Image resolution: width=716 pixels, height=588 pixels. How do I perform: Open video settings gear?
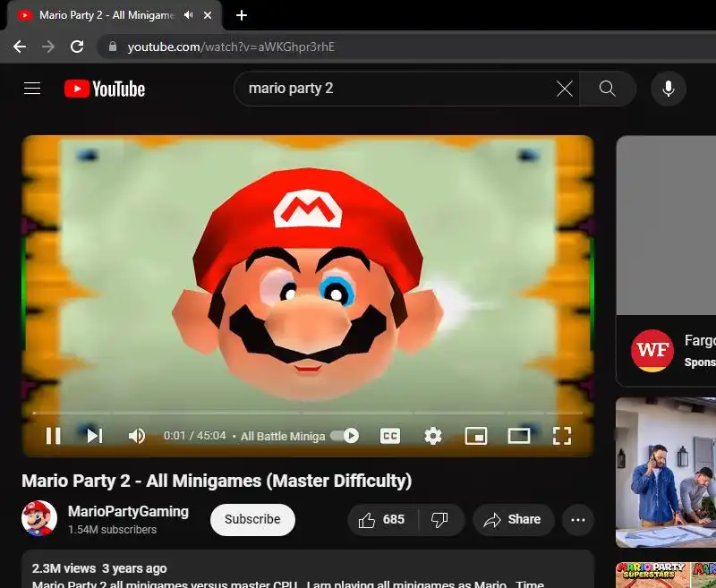pyautogui.click(x=433, y=436)
